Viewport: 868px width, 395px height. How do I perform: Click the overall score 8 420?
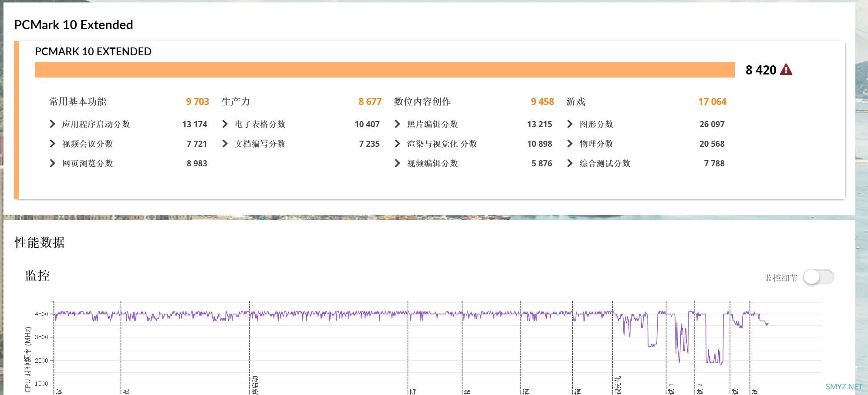tap(761, 70)
